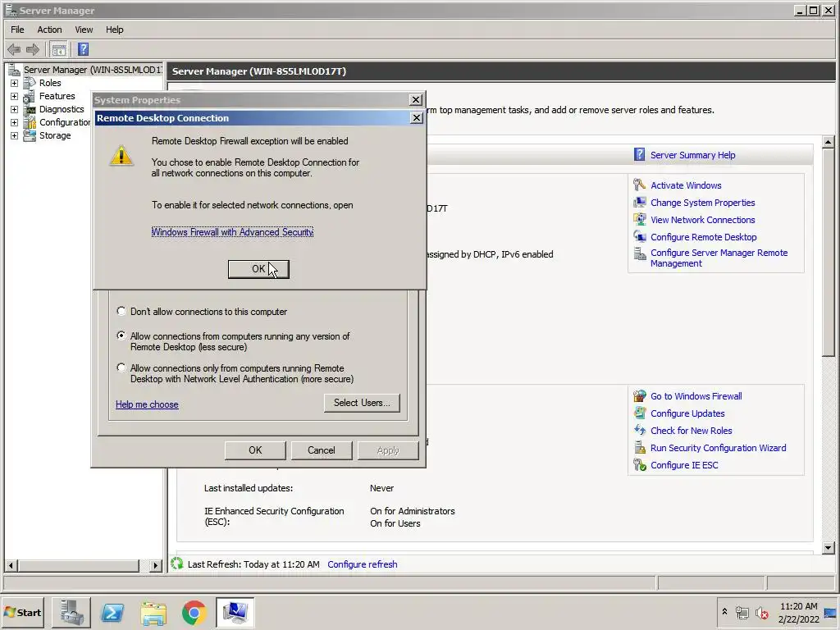Select the Configuration node icon
Image resolution: width=840 pixels, height=630 pixels.
[30, 123]
